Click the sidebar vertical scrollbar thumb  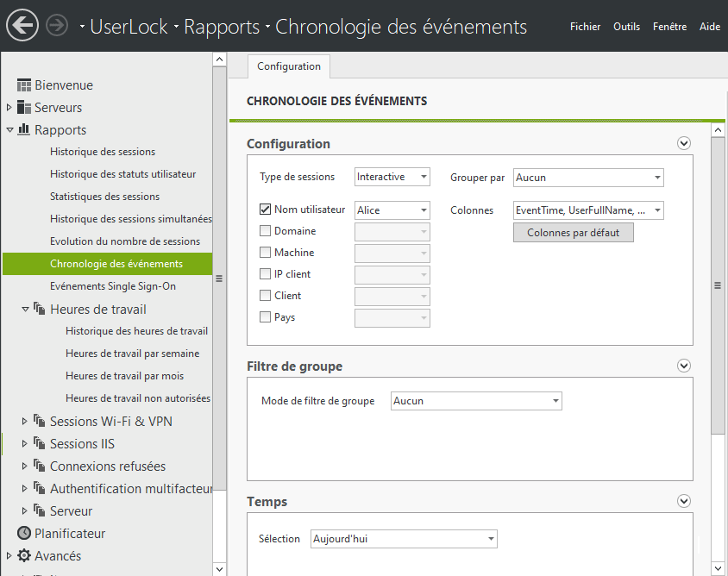pyautogui.click(x=220, y=279)
